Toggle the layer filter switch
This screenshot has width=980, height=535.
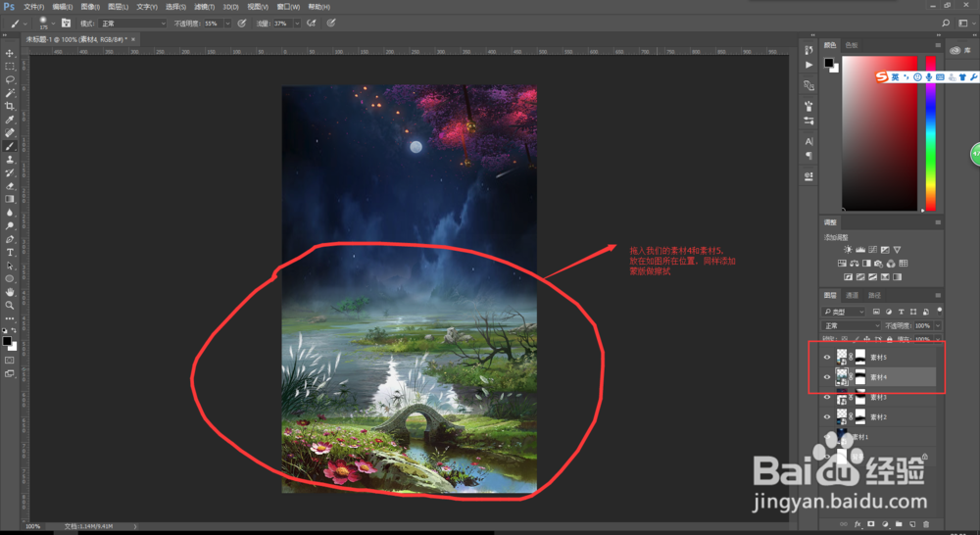pos(940,310)
